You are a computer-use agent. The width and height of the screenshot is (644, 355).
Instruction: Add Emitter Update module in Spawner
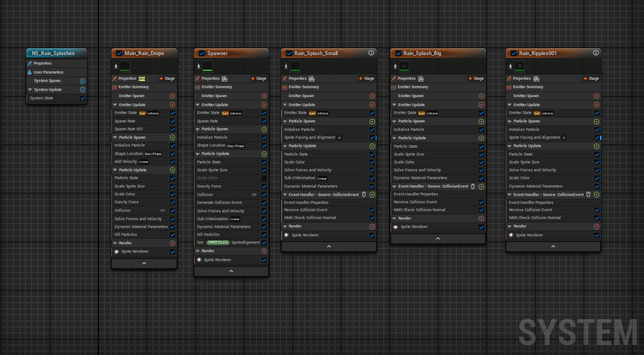pyautogui.click(x=264, y=105)
